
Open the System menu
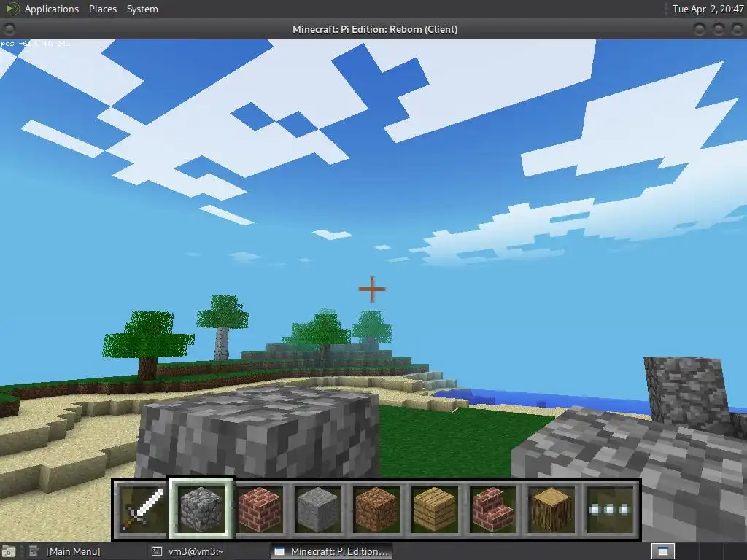tap(142, 9)
